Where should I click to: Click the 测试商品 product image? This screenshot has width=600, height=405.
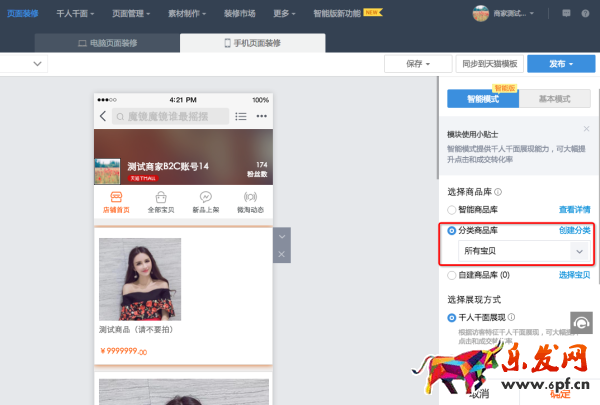pos(140,279)
